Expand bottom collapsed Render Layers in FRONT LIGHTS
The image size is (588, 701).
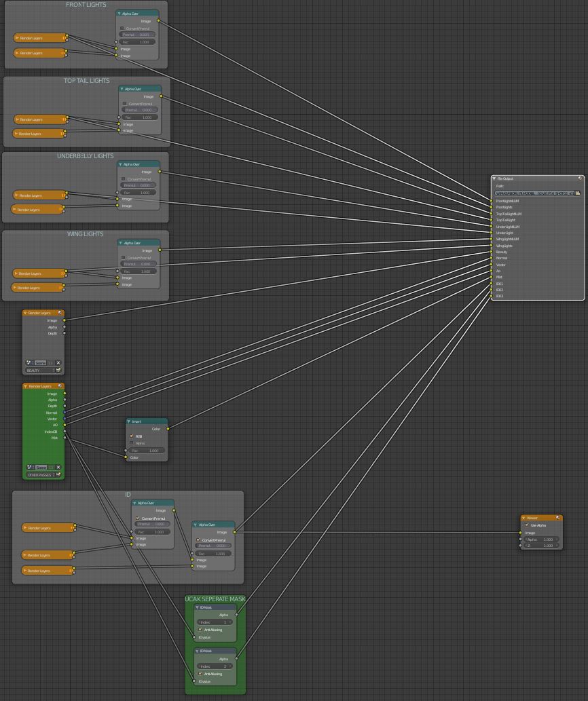tap(17, 53)
